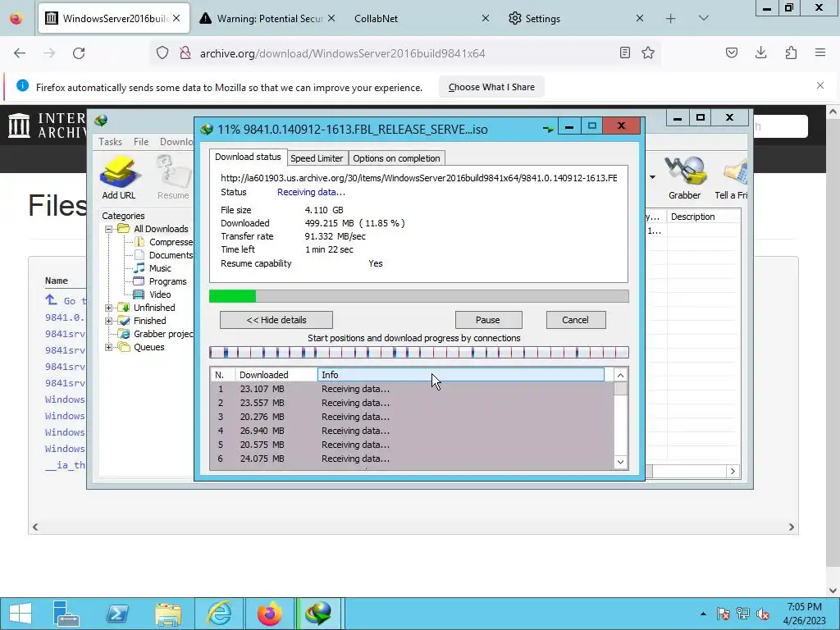The width and height of the screenshot is (840, 630).
Task: Open a new Firefox tab
Action: point(670,19)
